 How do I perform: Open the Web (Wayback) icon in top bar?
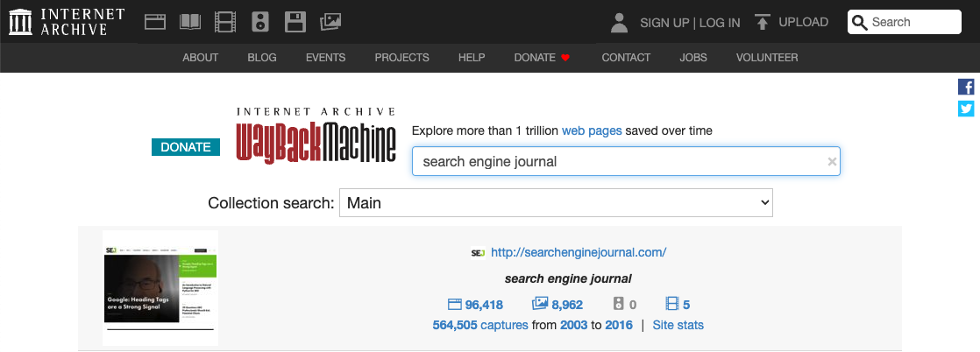(x=155, y=23)
